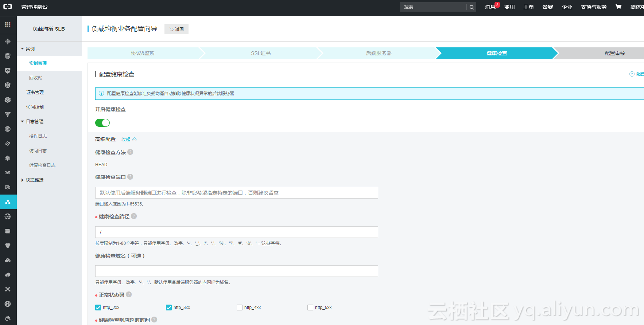Image resolution: width=644 pixels, height=325 pixels.
Task: Open the triangle network sidebar icon
Action: pos(8,114)
